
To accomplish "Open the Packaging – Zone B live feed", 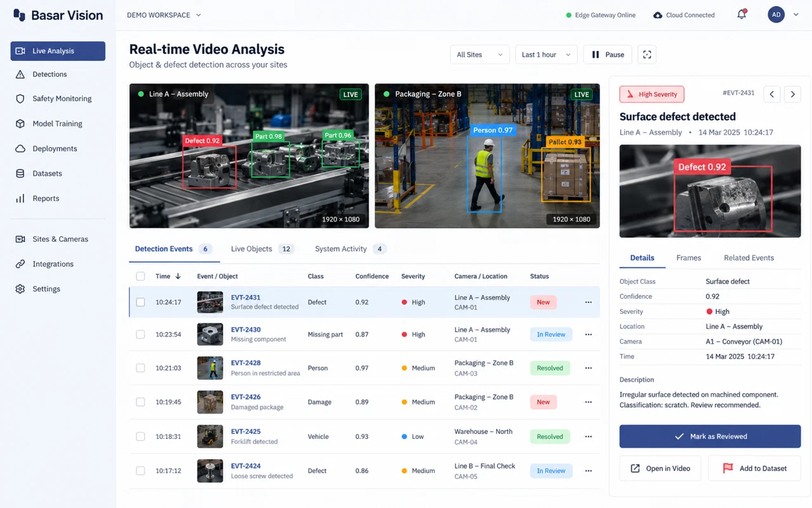I will point(487,156).
